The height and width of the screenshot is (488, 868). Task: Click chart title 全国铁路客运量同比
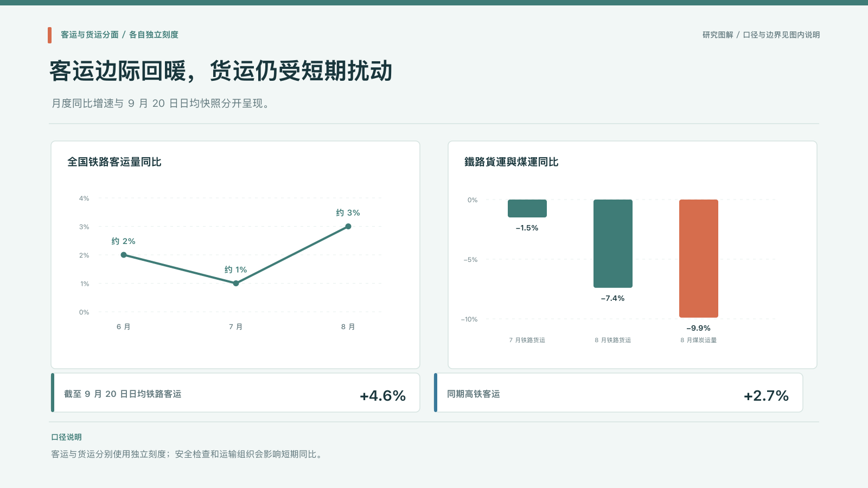(x=114, y=162)
